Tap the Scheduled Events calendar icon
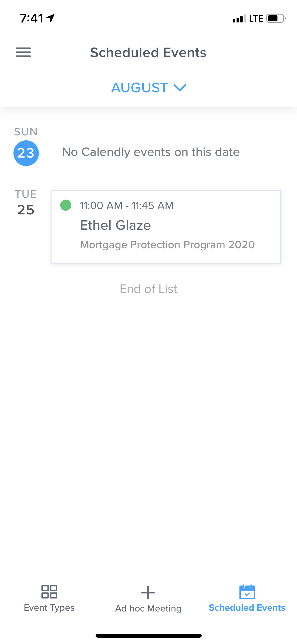The image size is (297, 644). 247,592
